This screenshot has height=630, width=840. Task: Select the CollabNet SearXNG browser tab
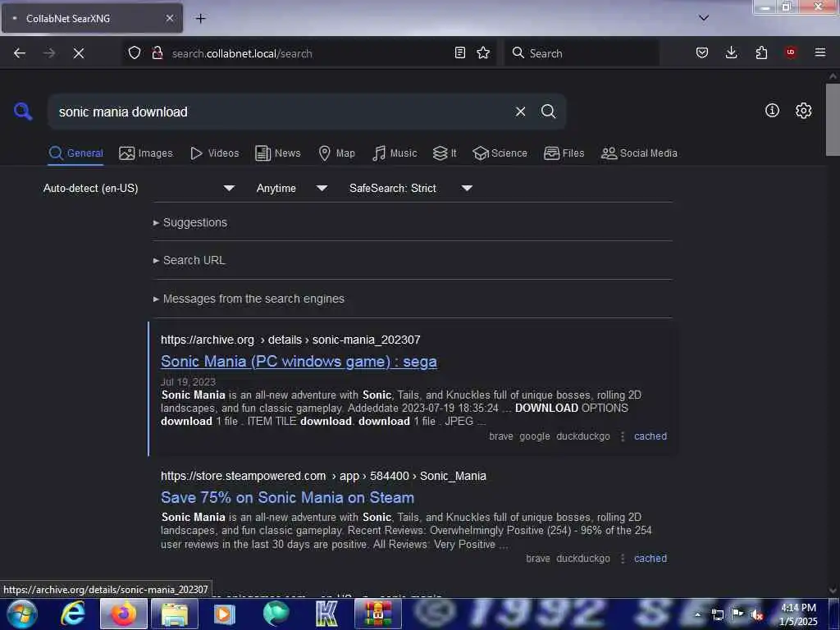pyautogui.click(x=92, y=18)
